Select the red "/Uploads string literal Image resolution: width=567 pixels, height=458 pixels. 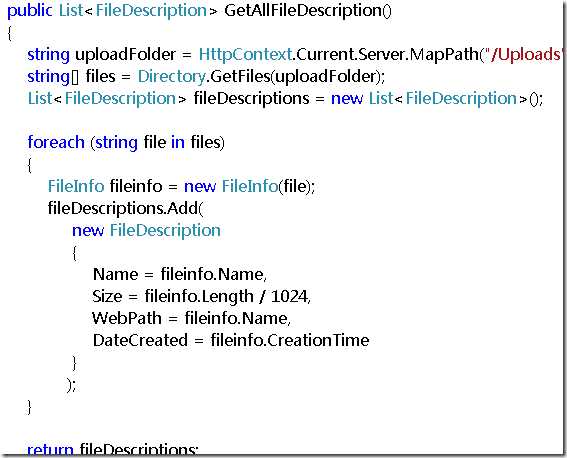point(524,55)
